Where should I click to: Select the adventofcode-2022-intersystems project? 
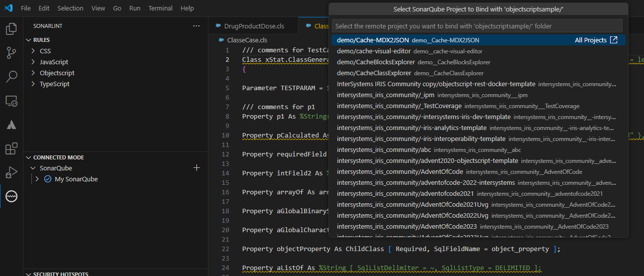pos(479,182)
